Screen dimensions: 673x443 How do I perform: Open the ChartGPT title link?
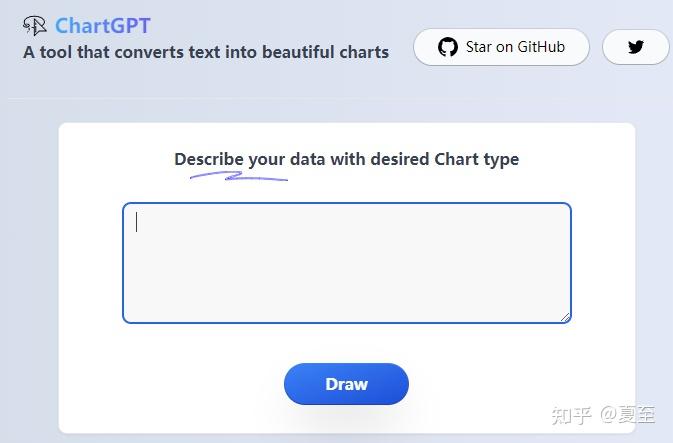tap(102, 26)
